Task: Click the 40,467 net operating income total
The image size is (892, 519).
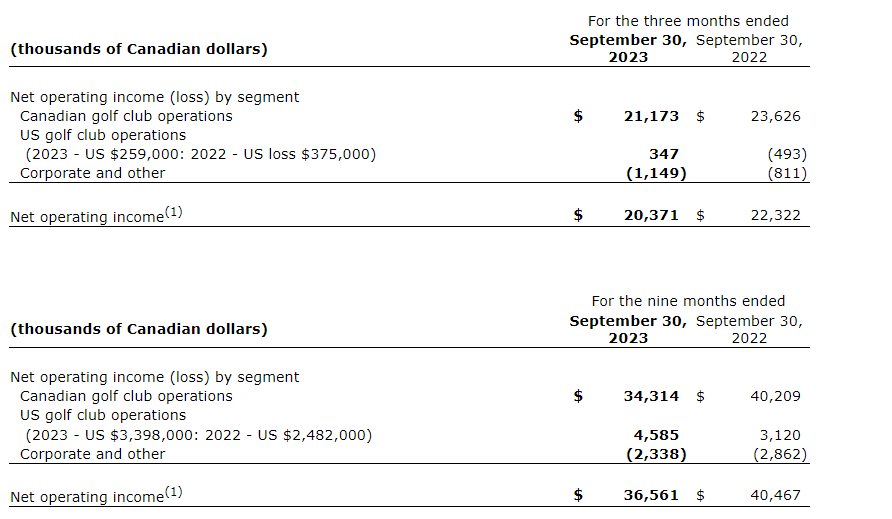Action: pyautogui.click(x=775, y=495)
